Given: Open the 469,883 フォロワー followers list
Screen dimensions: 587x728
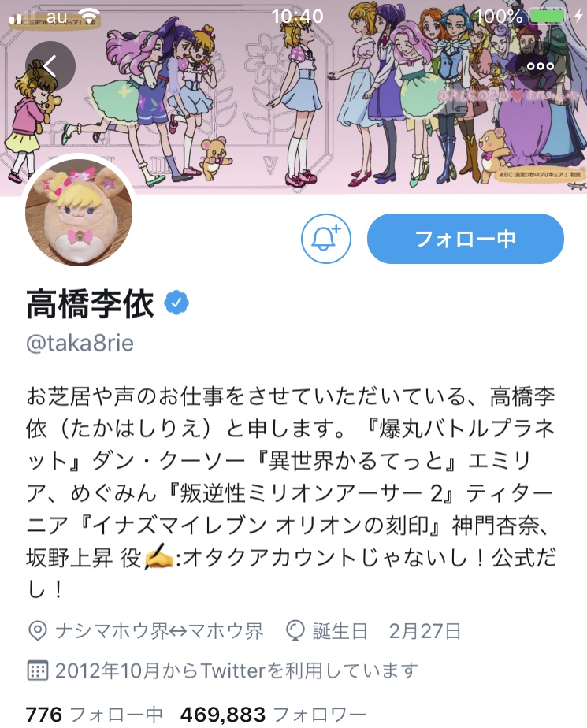Looking at the screenshot, I should tap(273, 715).
